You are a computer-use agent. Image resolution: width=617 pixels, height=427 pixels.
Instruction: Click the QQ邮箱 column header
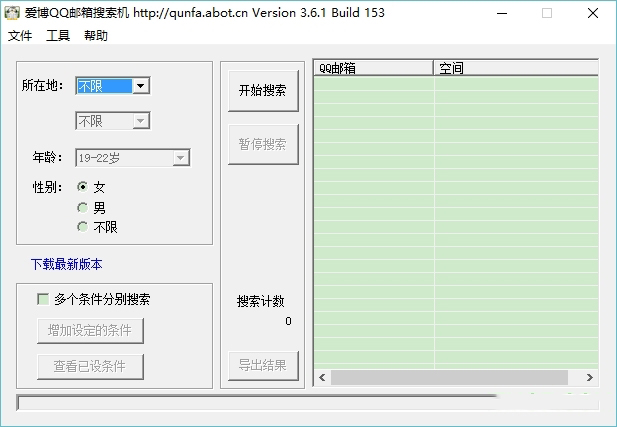373,68
